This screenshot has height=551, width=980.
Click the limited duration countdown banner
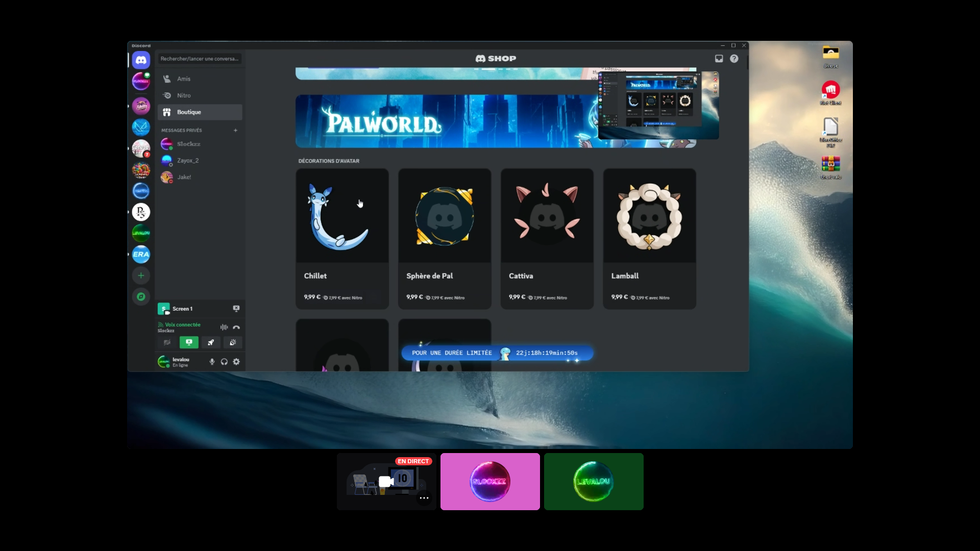pyautogui.click(x=497, y=353)
